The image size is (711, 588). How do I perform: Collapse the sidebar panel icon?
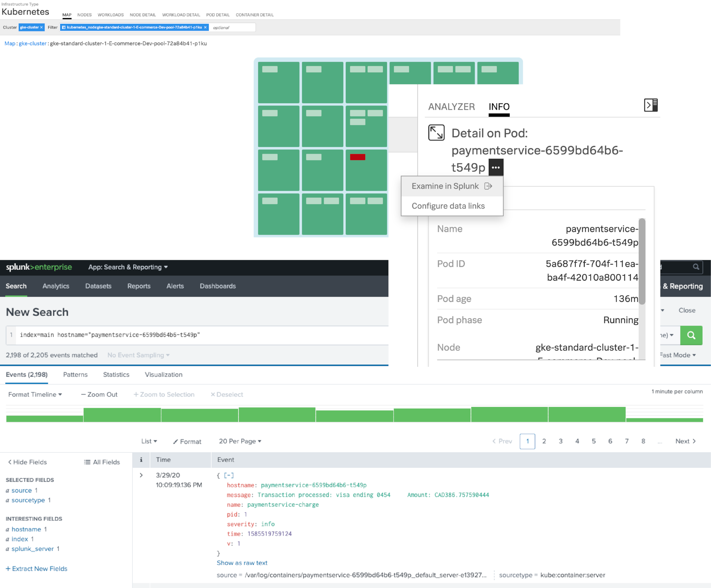[651, 105]
